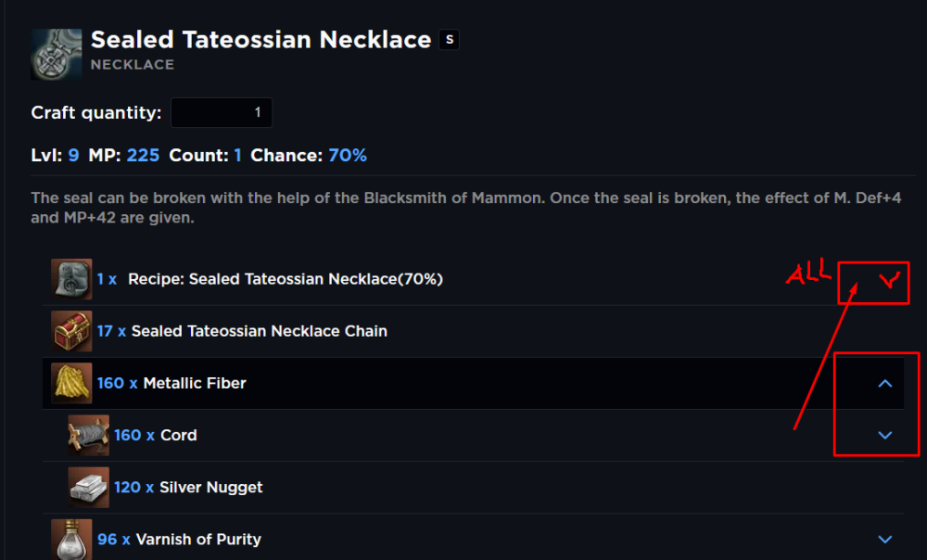
Task: Open Recipe: Sealed Tateossian Necklace(70%) link
Action: point(285,279)
